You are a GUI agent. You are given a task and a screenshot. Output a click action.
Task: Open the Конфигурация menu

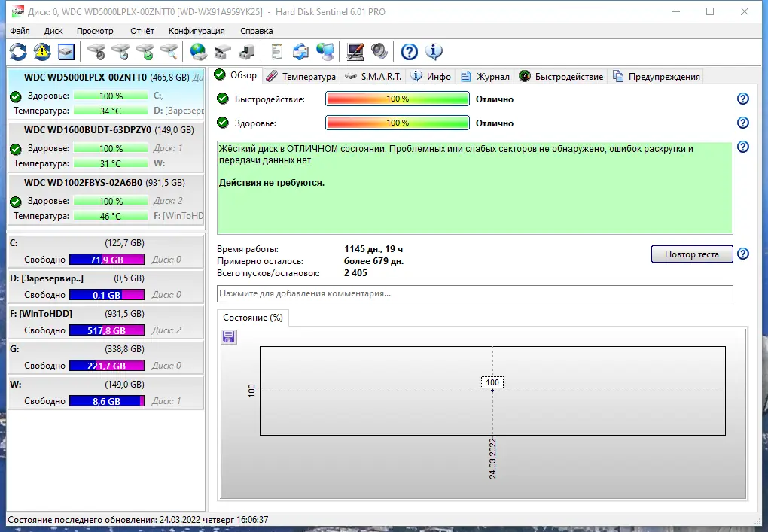197,31
